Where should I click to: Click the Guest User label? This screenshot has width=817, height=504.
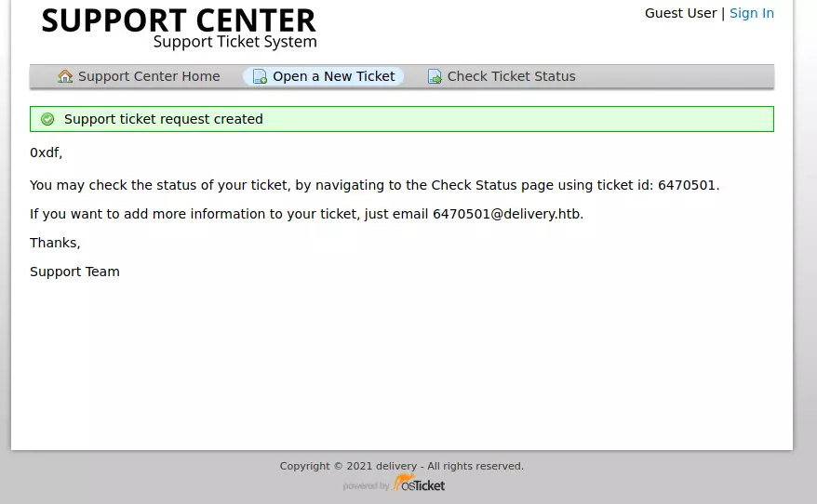pyautogui.click(x=680, y=13)
